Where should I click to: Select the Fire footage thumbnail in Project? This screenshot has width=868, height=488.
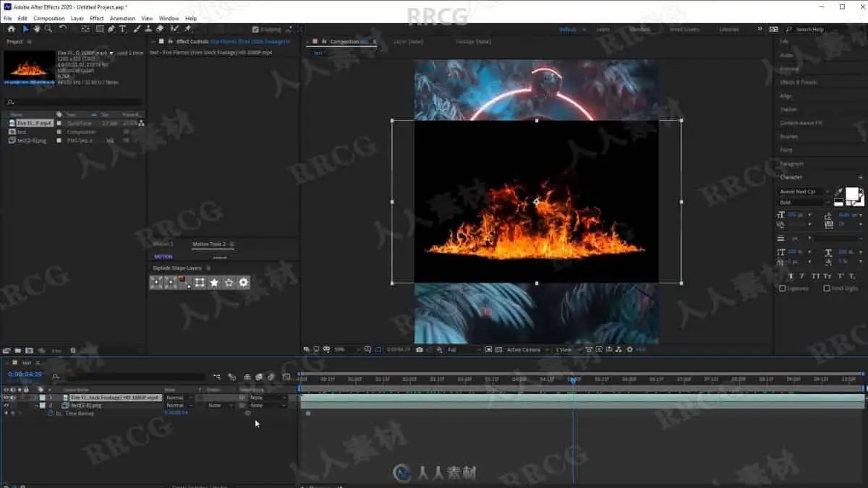coord(29,67)
